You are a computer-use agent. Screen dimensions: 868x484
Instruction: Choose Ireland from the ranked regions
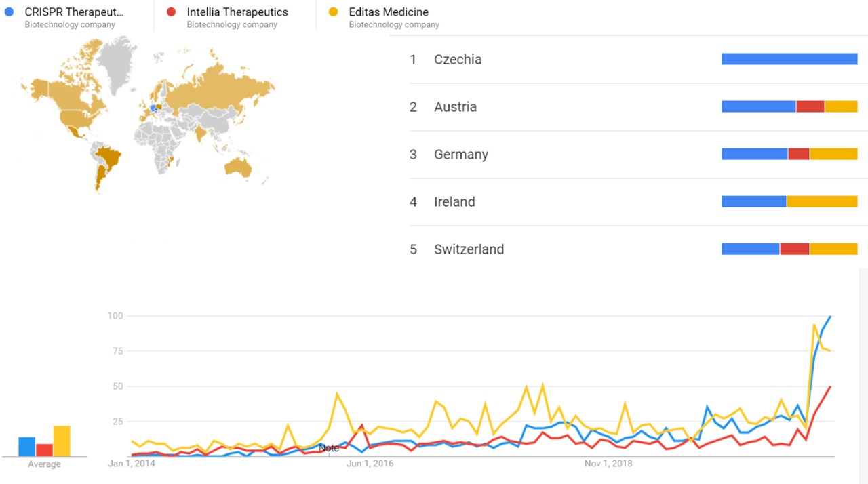pyautogui.click(x=454, y=202)
